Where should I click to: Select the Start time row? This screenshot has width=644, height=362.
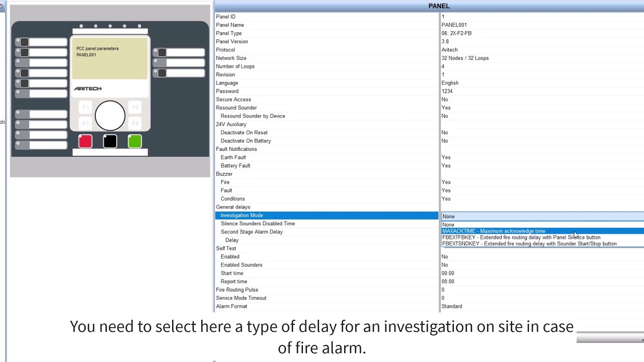(327, 274)
